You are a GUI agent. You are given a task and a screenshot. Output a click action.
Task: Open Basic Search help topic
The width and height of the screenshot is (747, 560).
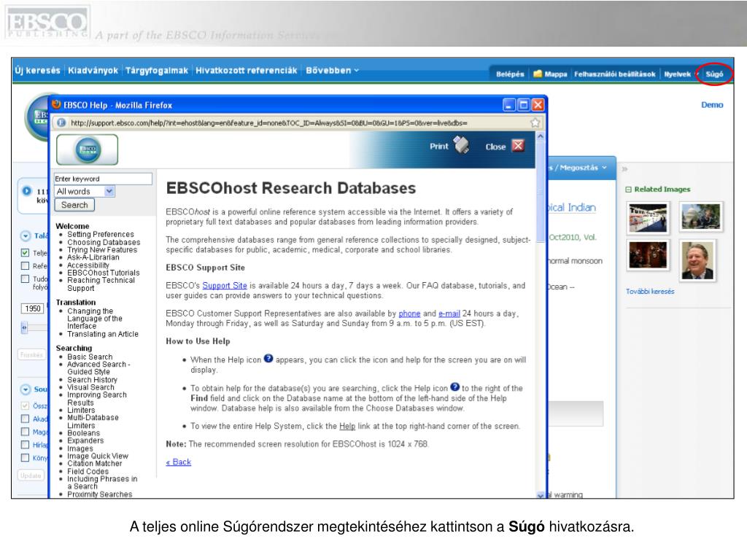click(x=90, y=357)
